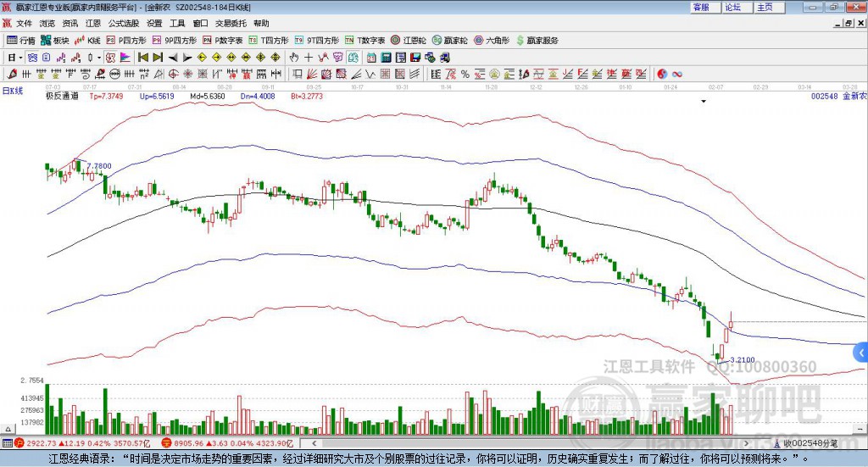Click the blue side panel expand arrow
The width and height of the screenshot is (868, 467).
pos(861,353)
